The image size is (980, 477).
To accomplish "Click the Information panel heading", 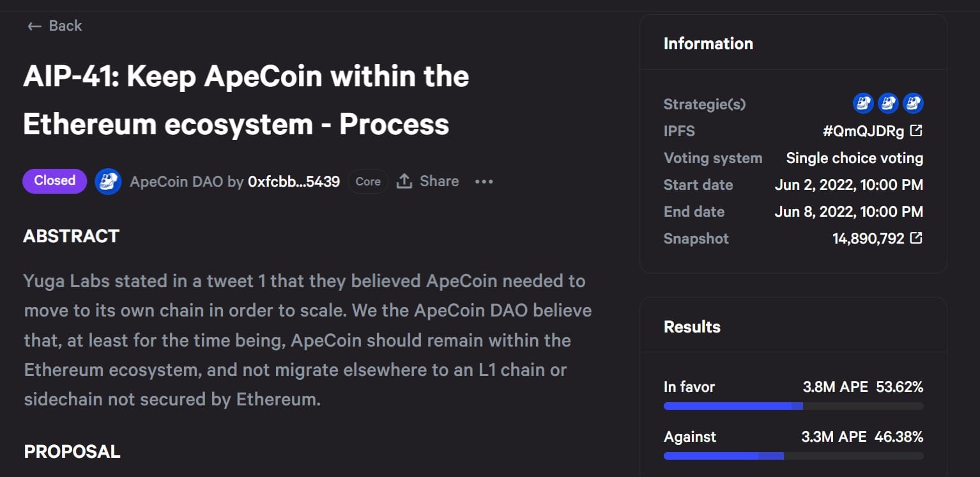I will coord(708,43).
